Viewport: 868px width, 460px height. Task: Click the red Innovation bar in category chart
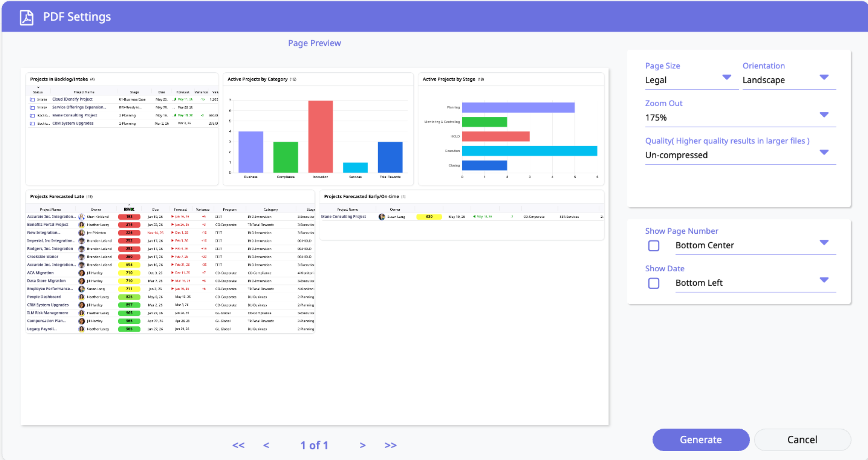pos(320,137)
